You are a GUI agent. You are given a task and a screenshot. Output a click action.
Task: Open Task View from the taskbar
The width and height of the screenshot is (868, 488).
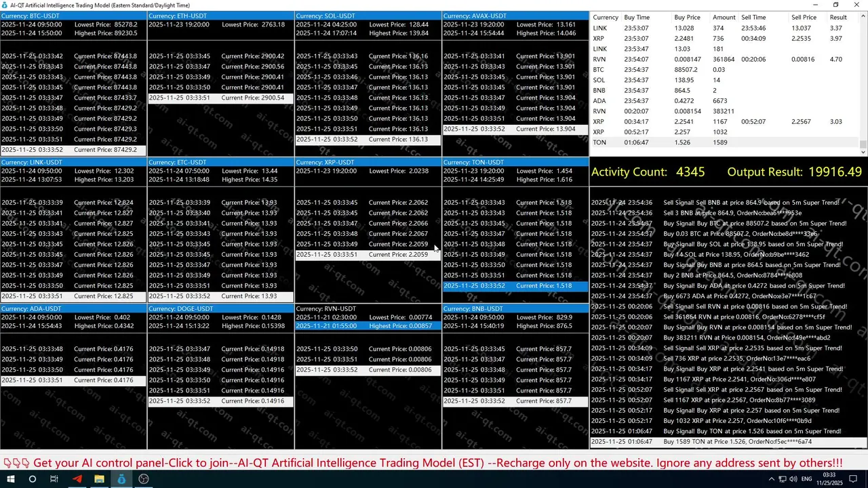[54, 479]
